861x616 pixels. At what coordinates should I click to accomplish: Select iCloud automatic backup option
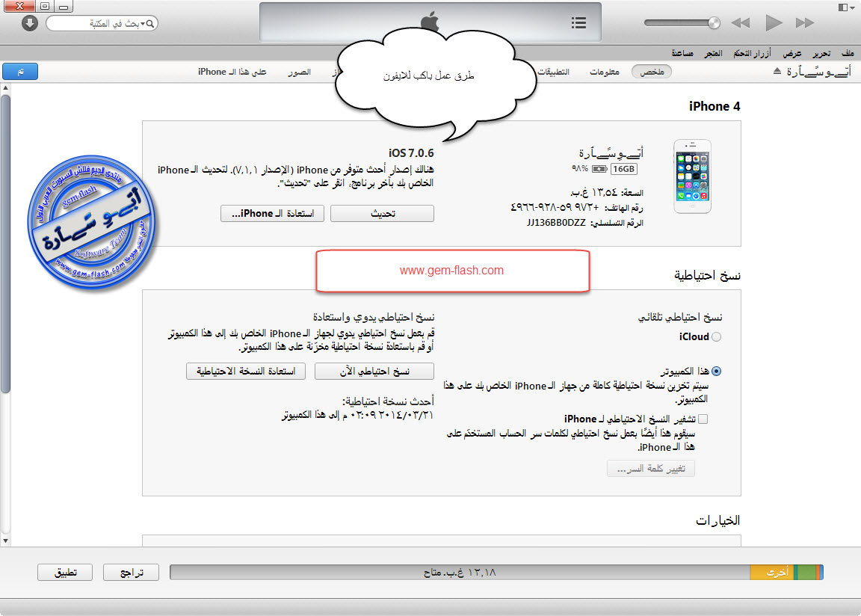[716, 337]
